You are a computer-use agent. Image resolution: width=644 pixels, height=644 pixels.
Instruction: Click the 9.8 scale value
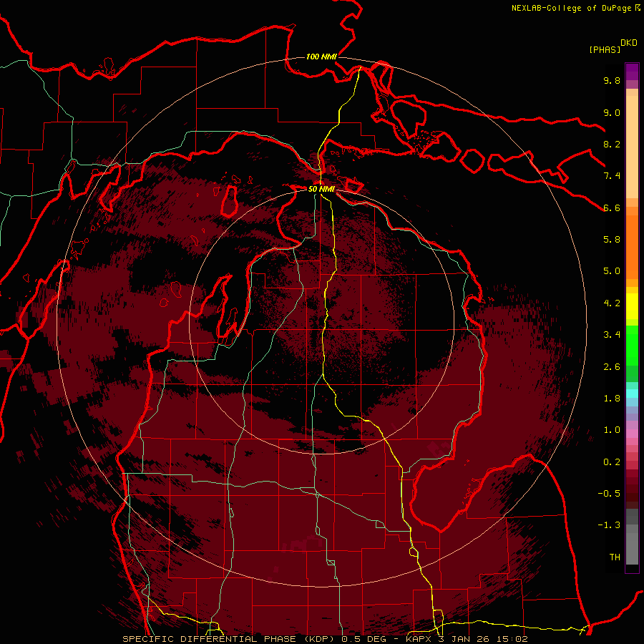612,80
